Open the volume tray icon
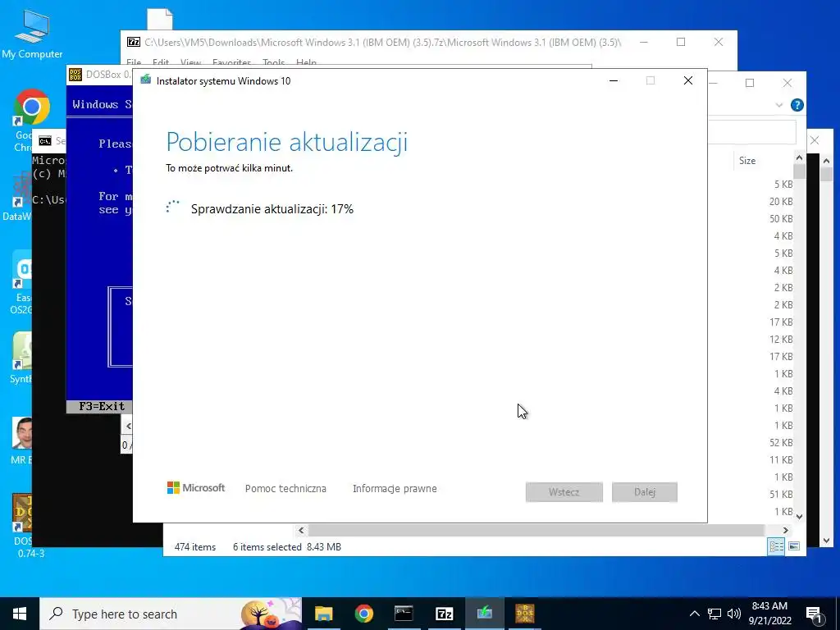The image size is (840, 630). pos(734,614)
